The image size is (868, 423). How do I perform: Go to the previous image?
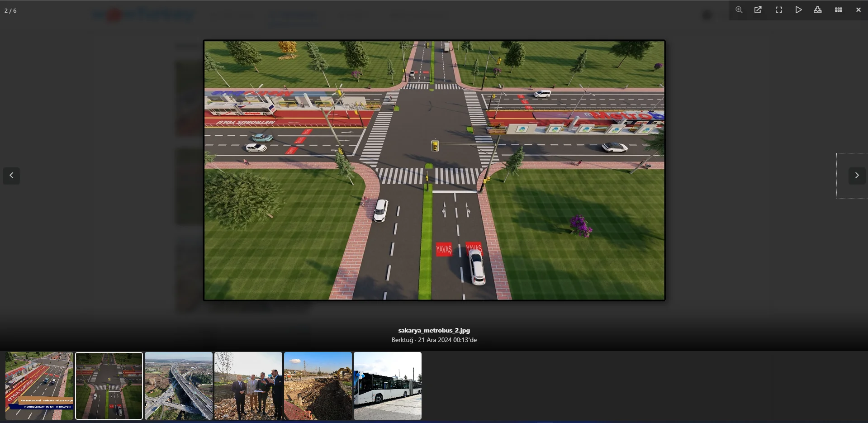(x=11, y=176)
